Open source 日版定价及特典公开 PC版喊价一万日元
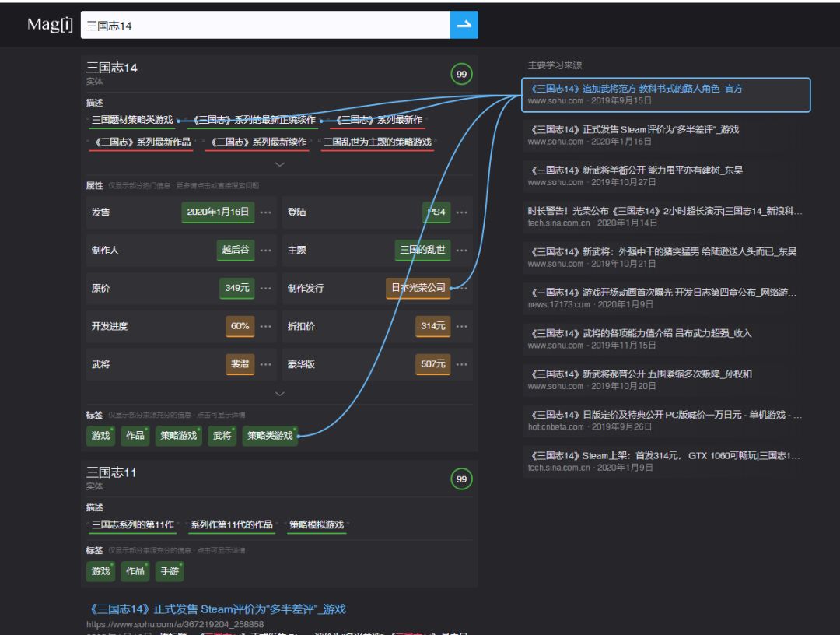 click(x=666, y=421)
